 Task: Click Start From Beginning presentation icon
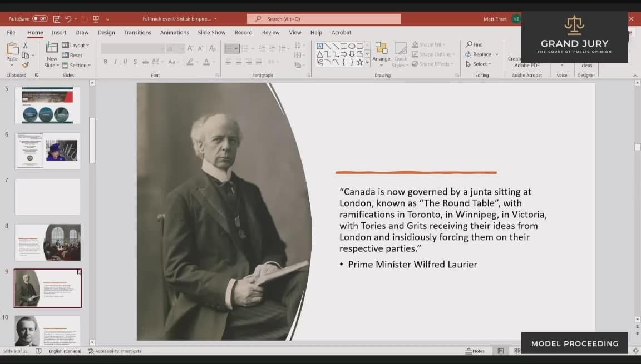(x=96, y=19)
